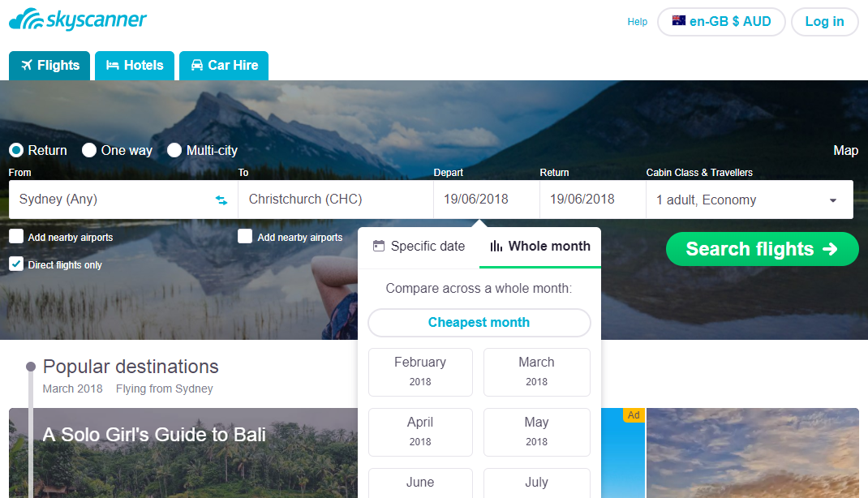Screen dimensions: 868x498
Task: Pick April 2018 from month list
Action: [x=420, y=431]
